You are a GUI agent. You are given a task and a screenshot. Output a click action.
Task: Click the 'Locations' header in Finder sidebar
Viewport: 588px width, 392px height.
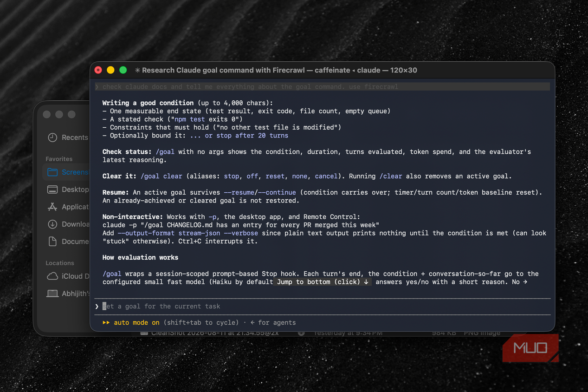(60, 263)
